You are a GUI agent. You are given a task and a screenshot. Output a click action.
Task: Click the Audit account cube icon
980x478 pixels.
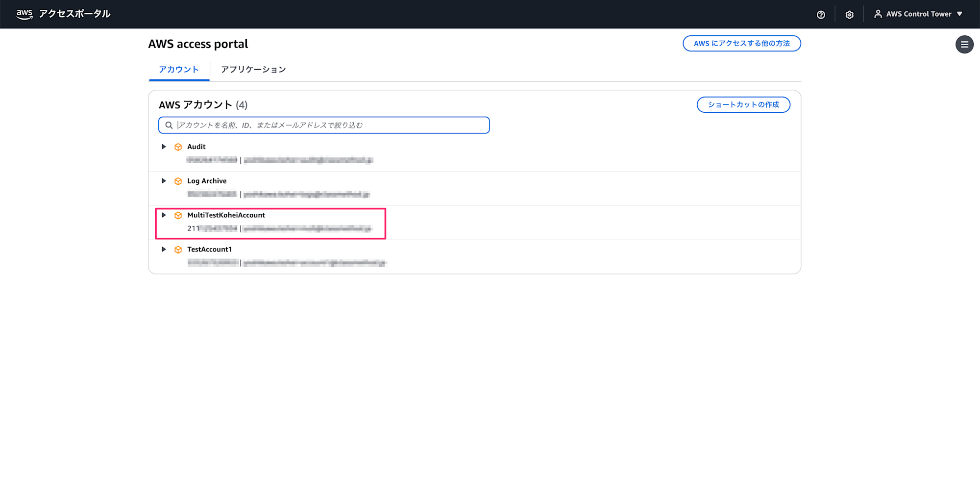[x=178, y=147]
